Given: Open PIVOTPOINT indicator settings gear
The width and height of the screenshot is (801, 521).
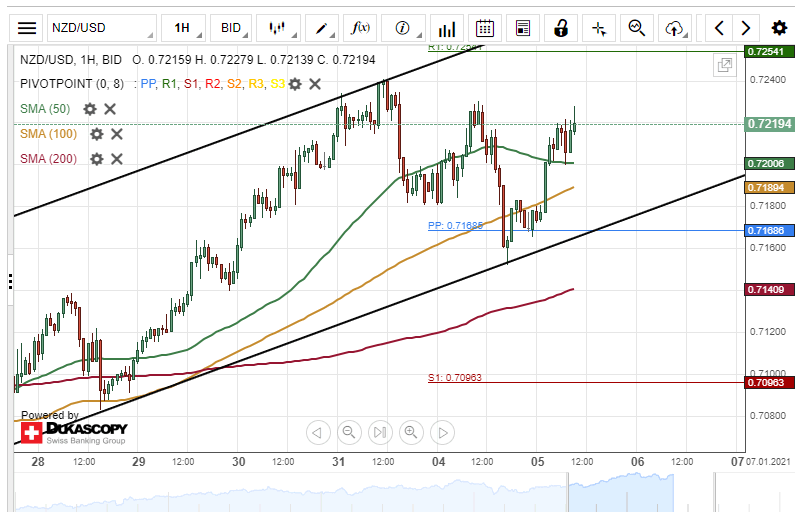Looking at the screenshot, I should click(295, 85).
